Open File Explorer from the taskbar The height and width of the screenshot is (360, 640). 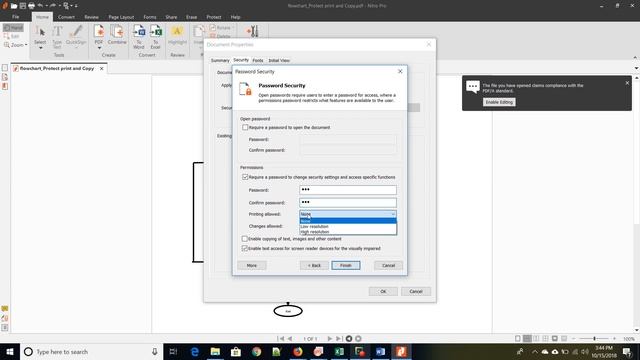215,351
